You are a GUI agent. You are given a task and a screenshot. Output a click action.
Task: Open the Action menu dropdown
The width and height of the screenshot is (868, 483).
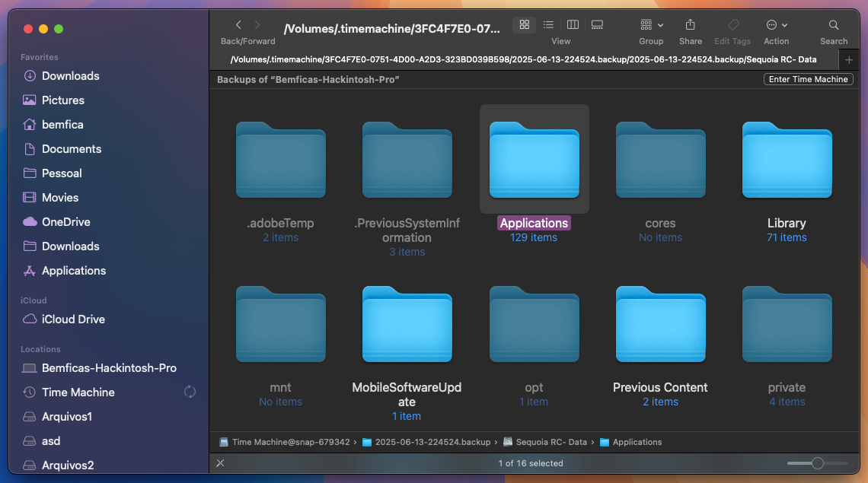pos(776,25)
